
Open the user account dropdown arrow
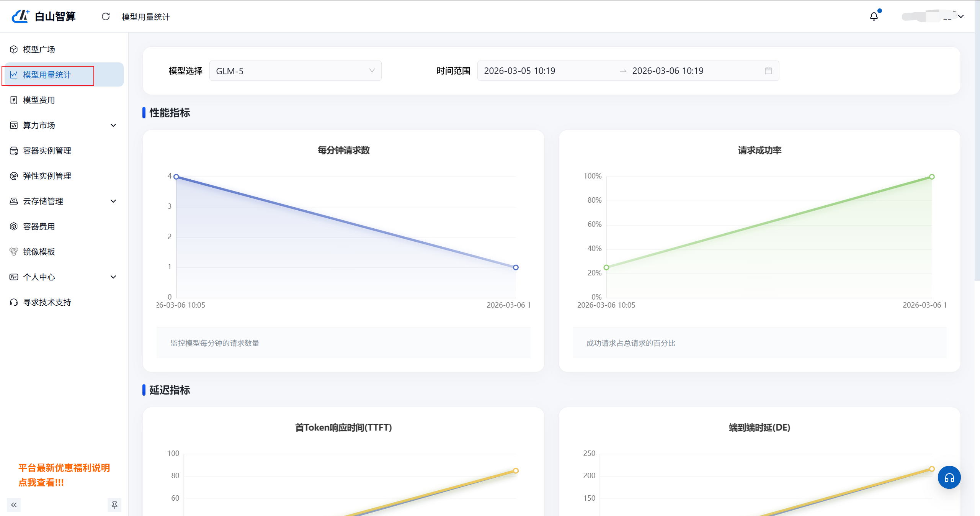(961, 16)
